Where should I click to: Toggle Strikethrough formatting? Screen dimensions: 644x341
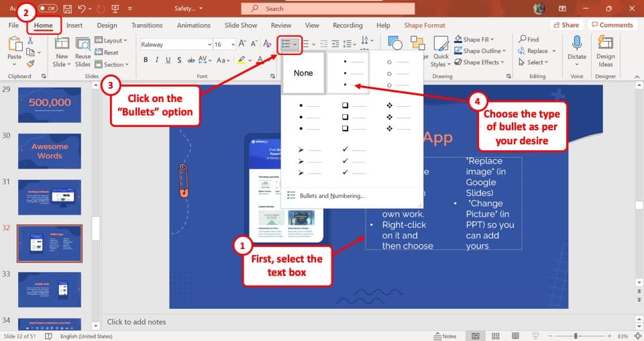(x=191, y=60)
